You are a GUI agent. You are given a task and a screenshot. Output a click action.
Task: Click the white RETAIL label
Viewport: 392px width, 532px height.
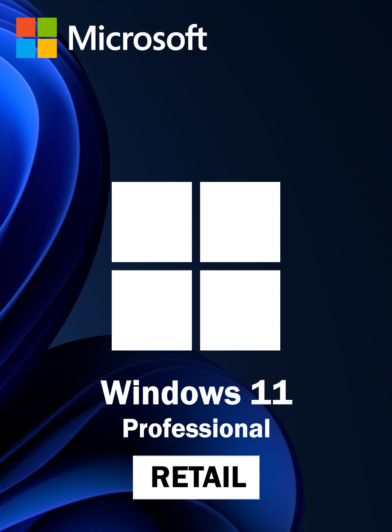[x=196, y=478]
